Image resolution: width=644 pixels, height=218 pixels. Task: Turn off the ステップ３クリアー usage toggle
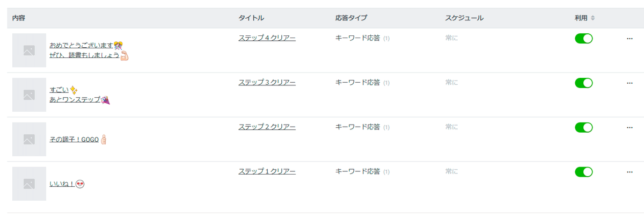[x=583, y=83]
